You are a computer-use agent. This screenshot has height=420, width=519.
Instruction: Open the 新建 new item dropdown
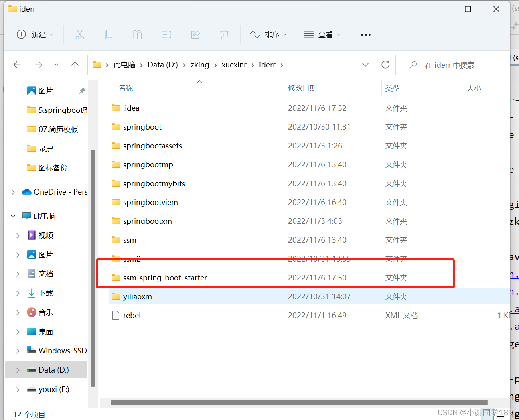pos(35,35)
